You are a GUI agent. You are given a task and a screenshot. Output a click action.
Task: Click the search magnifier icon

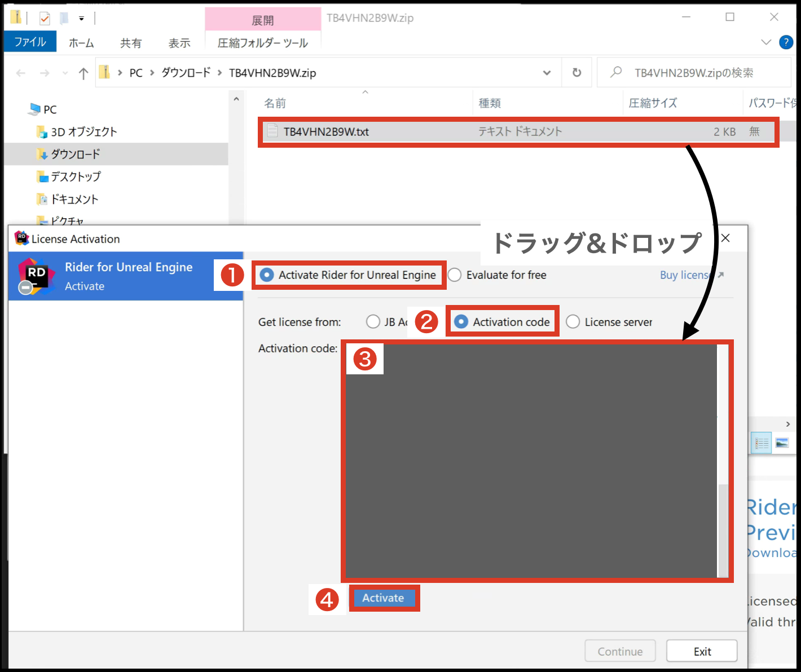[616, 72]
